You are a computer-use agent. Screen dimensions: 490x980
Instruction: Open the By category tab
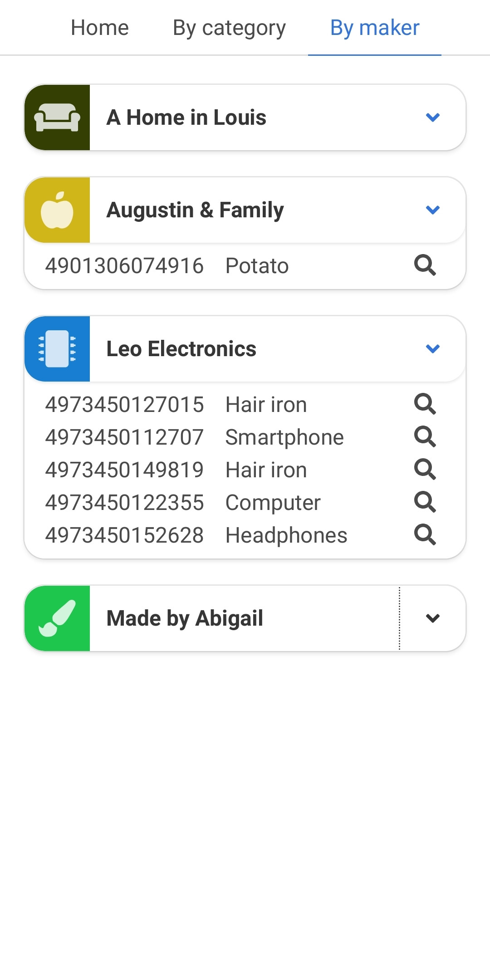click(230, 28)
